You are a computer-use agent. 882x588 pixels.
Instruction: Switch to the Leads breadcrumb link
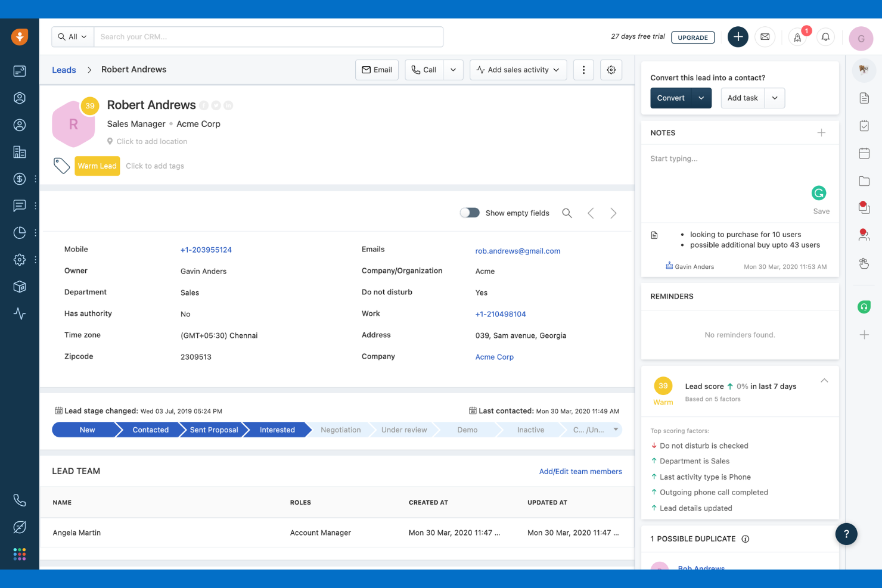(64, 70)
